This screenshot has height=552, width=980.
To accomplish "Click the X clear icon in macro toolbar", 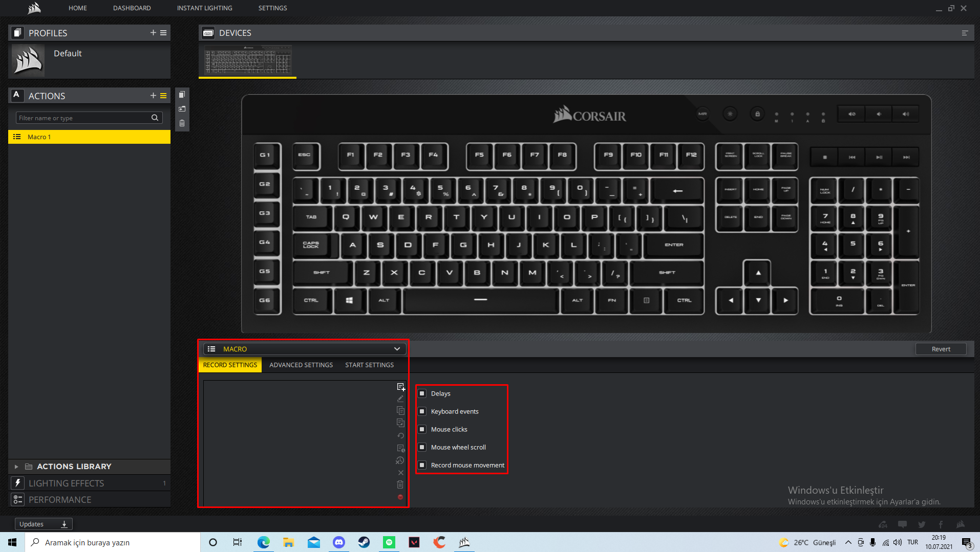I will (x=400, y=473).
